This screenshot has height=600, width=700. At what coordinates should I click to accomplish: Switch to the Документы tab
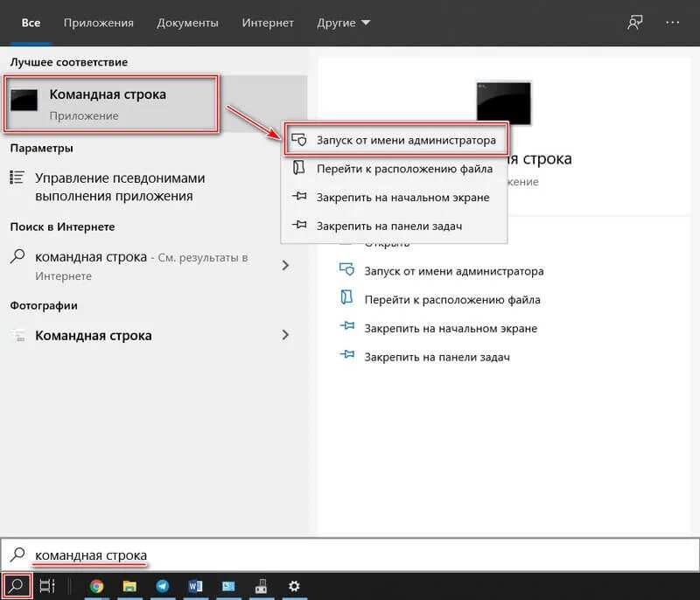pos(187,23)
